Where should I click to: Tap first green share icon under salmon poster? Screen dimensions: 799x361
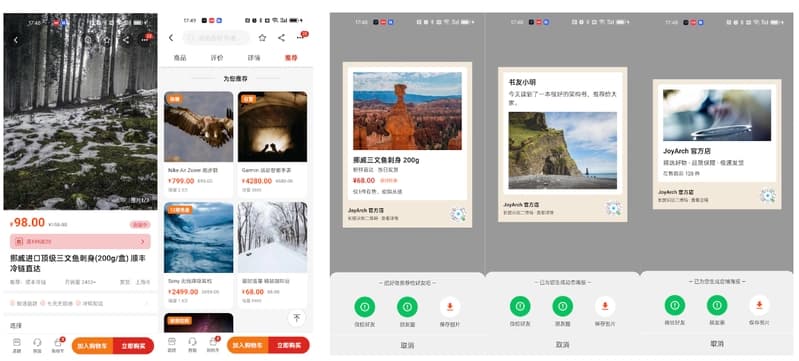pos(365,307)
